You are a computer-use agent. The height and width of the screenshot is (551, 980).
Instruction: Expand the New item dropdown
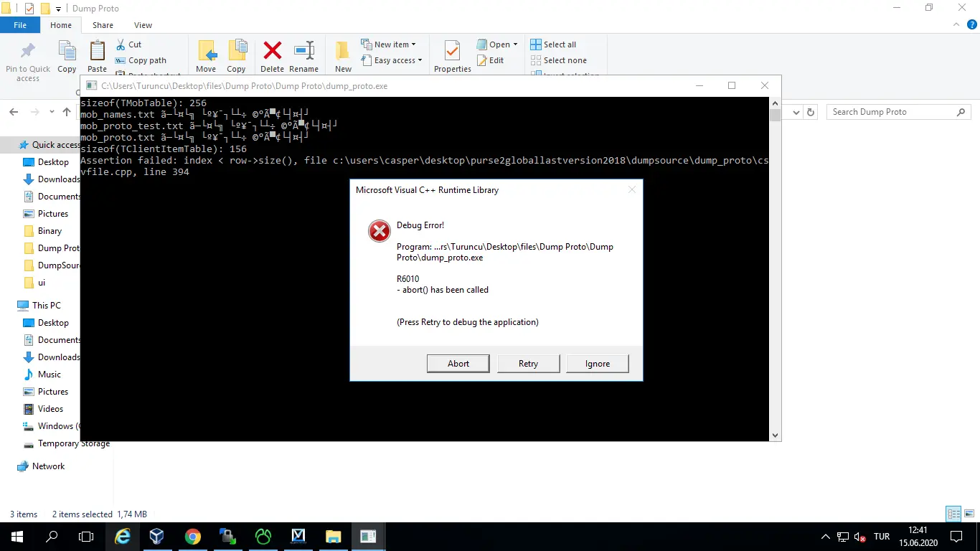tap(413, 44)
